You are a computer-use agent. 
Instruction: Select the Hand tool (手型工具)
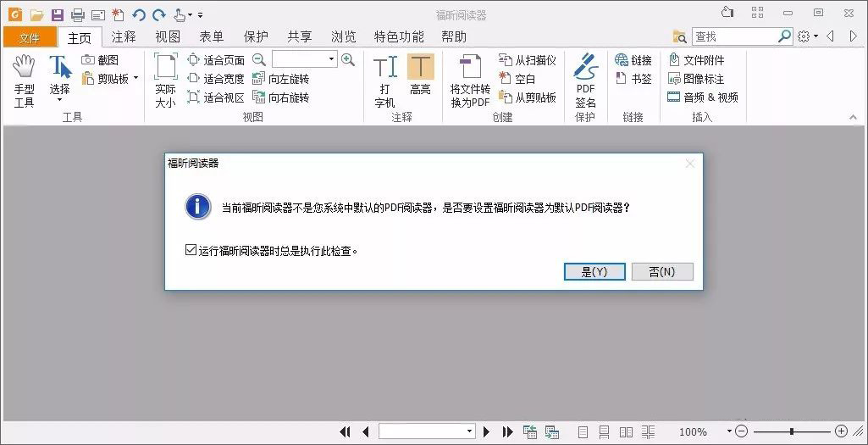point(24,81)
